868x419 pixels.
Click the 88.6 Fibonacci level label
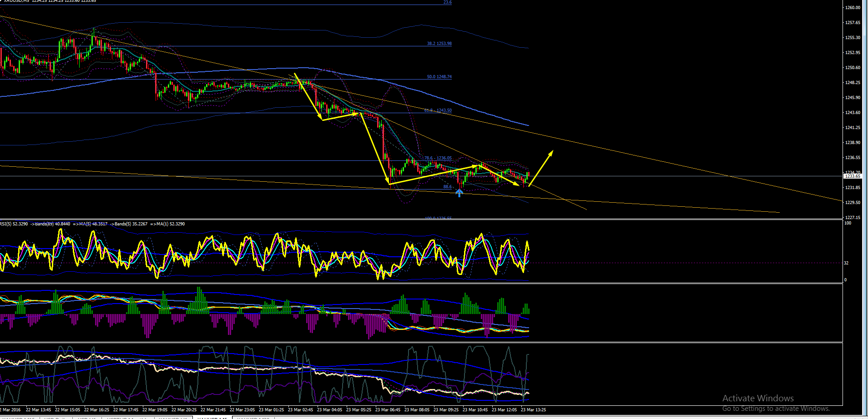[448, 187]
